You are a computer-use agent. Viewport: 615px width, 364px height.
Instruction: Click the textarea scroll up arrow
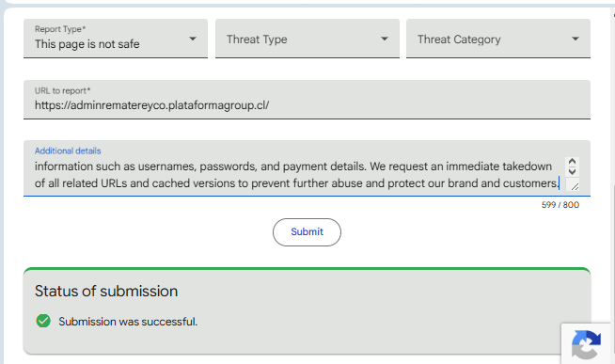click(x=572, y=162)
